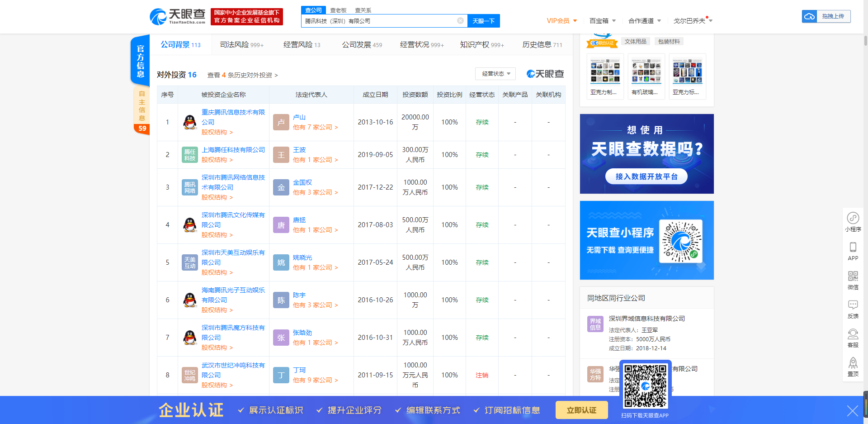Open the 重庆腾讯信息技术 penguin logo
Viewport: 868px width, 424px height.
click(190, 122)
